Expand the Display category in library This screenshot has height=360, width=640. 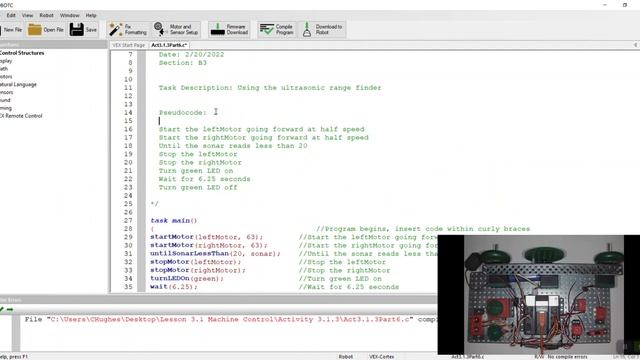point(6,61)
